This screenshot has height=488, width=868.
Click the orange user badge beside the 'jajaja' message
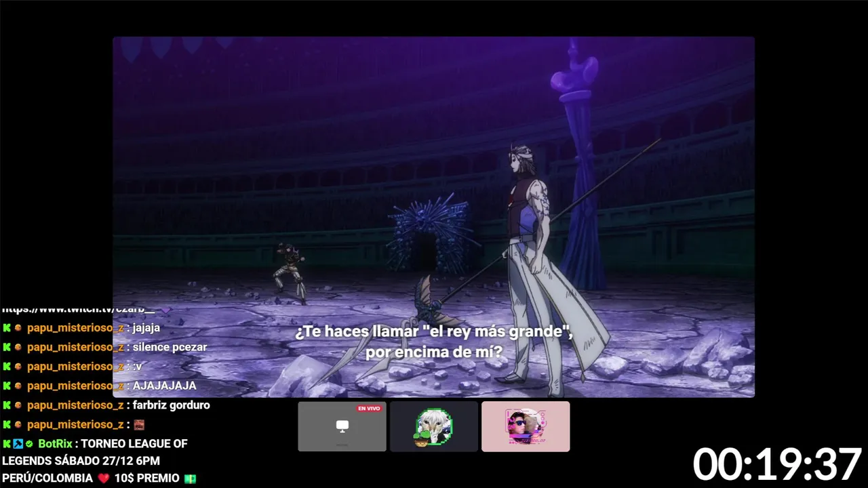(x=18, y=328)
